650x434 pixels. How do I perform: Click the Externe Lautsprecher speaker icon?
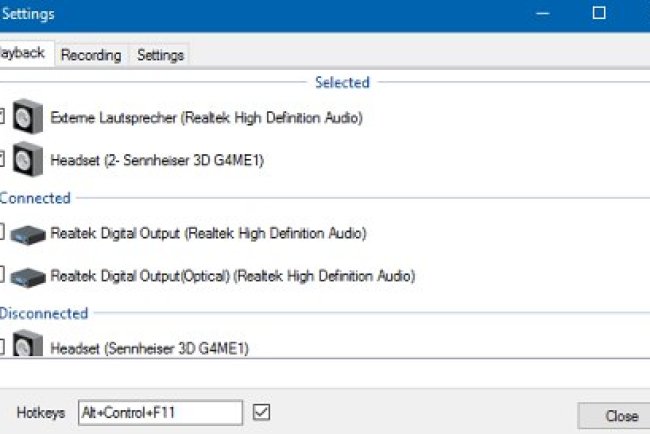(x=28, y=118)
